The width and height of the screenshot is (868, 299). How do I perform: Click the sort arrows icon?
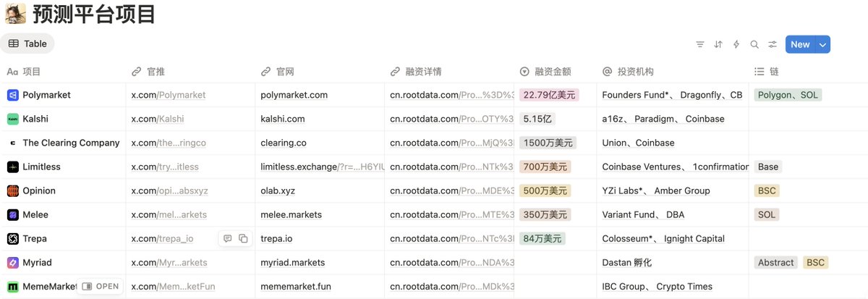(x=718, y=44)
